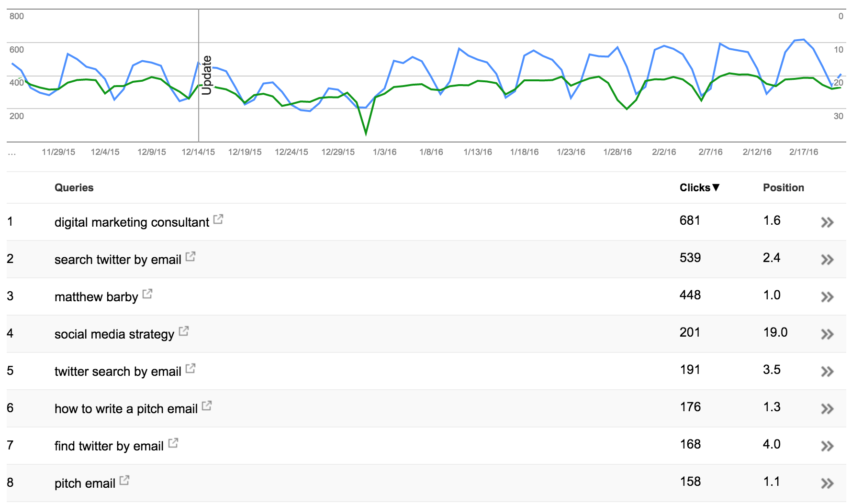Sort table by Clicks column header

click(x=699, y=187)
